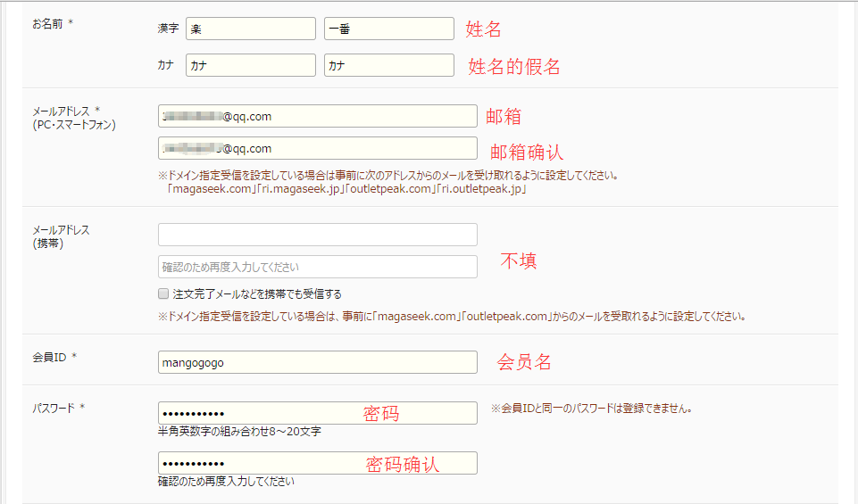
Task: Click the first PC email address field
Action: [318, 116]
